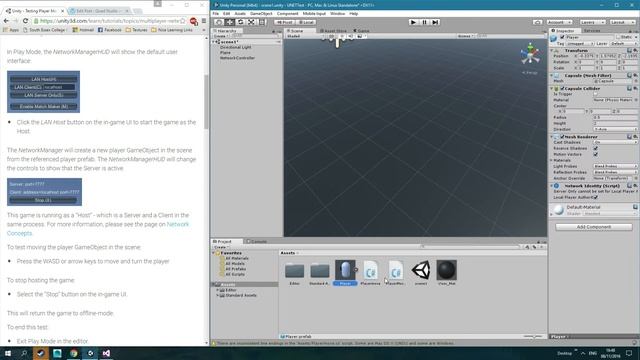
Task: Click the Pause button in Unity
Action: tap(424, 22)
